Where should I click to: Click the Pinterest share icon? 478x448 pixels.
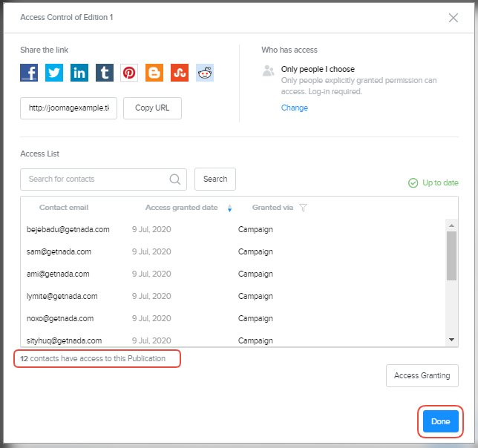coord(130,73)
